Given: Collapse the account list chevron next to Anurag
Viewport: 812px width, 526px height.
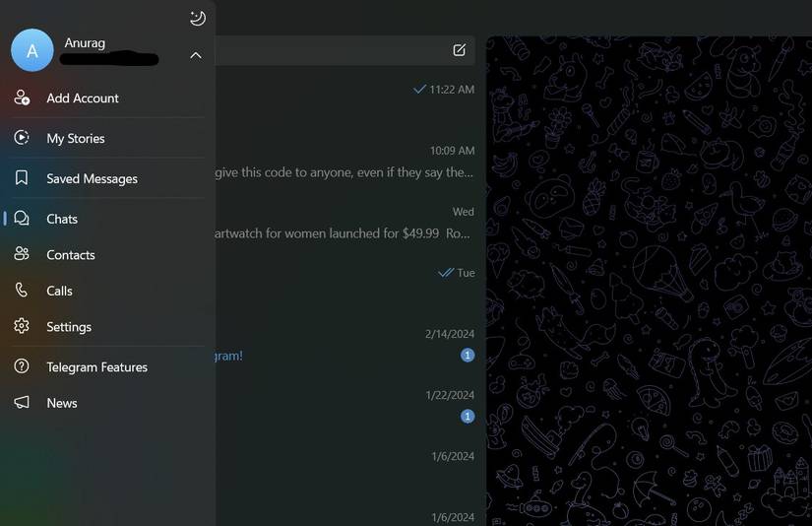Looking at the screenshot, I should coord(196,55).
